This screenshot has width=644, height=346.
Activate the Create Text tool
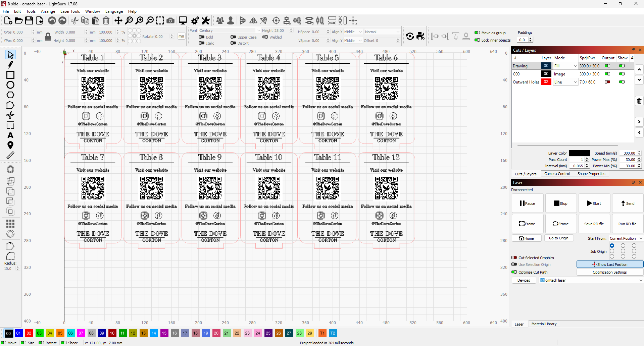(10, 135)
